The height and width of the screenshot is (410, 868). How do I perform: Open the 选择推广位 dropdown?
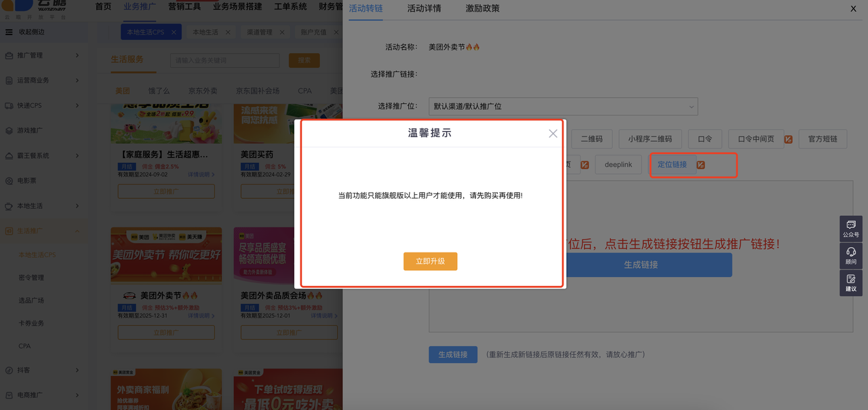[x=563, y=107]
